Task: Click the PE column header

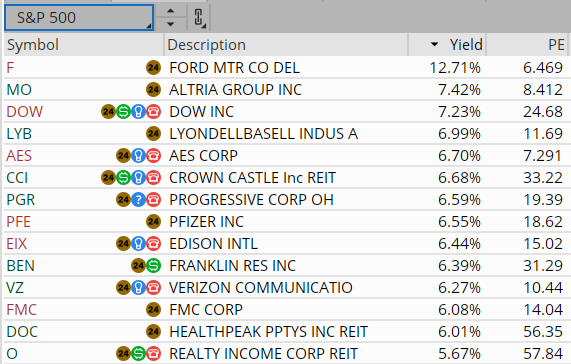Action: click(x=527, y=45)
